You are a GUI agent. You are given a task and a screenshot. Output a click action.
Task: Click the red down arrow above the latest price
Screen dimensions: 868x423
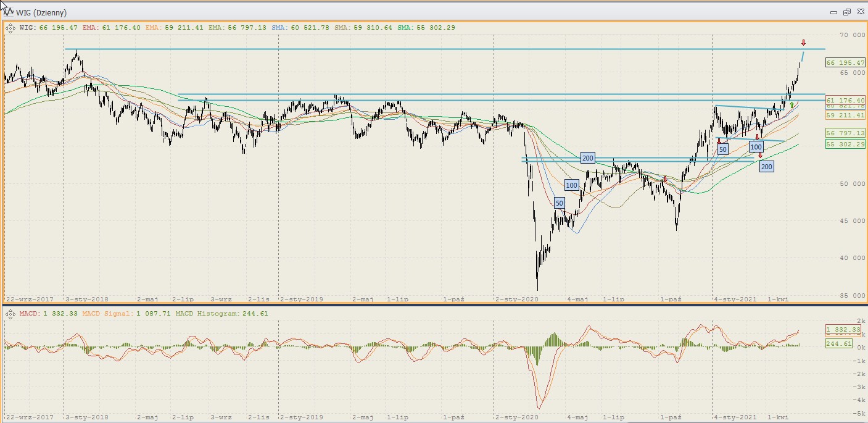(x=803, y=43)
